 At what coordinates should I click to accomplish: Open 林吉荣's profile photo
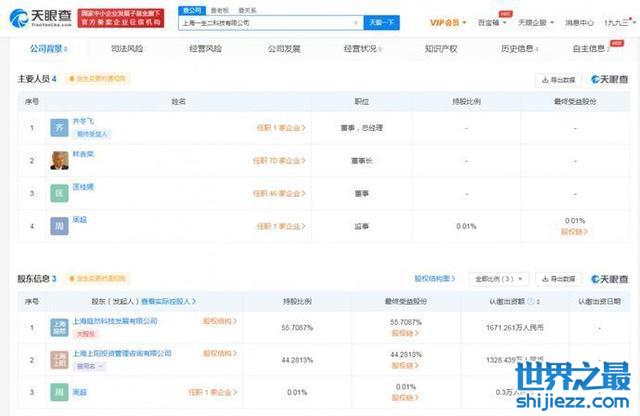point(58,160)
